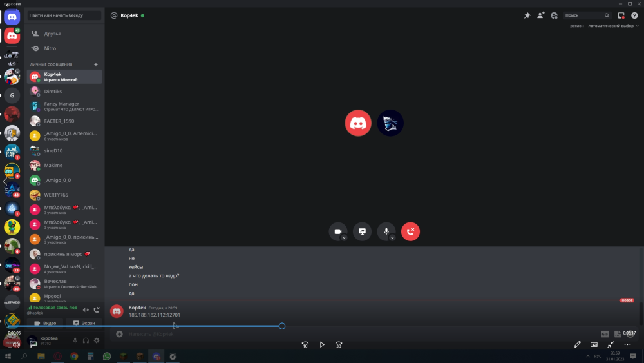
Task: Open the sticker picker icon
Action: point(618,334)
